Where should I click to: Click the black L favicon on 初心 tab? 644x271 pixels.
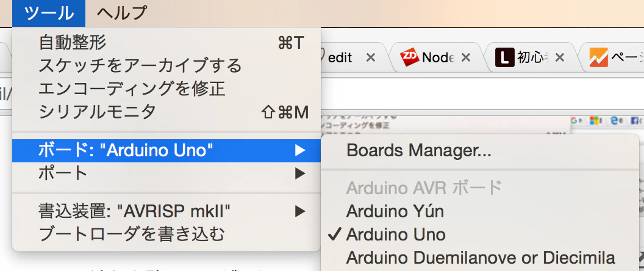coord(505,58)
